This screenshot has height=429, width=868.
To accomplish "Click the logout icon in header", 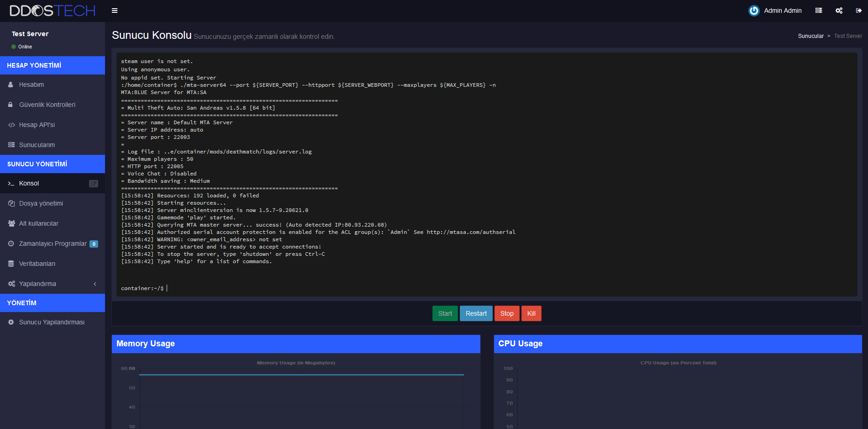I will (x=858, y=11).
